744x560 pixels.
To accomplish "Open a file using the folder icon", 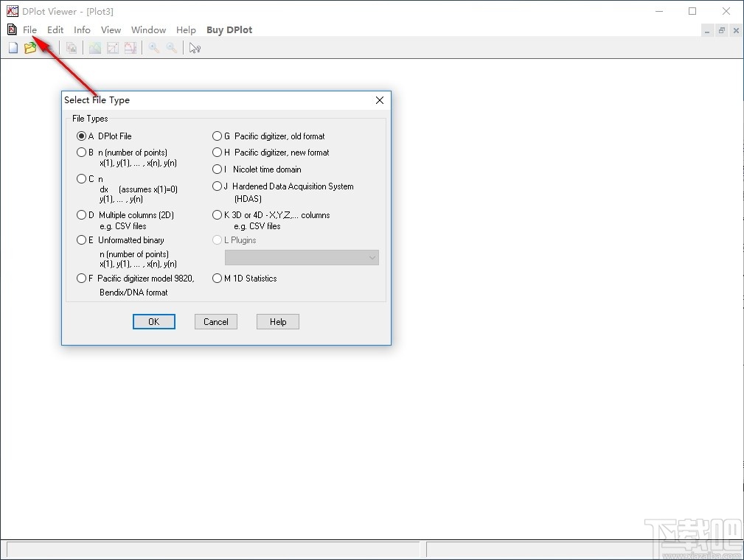I will tap(30, 47).
